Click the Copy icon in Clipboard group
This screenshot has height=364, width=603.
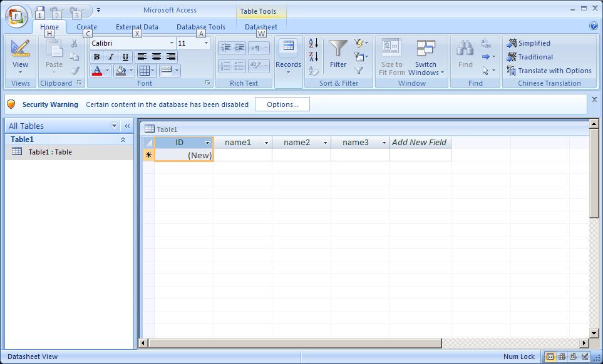tap(75, 57)
